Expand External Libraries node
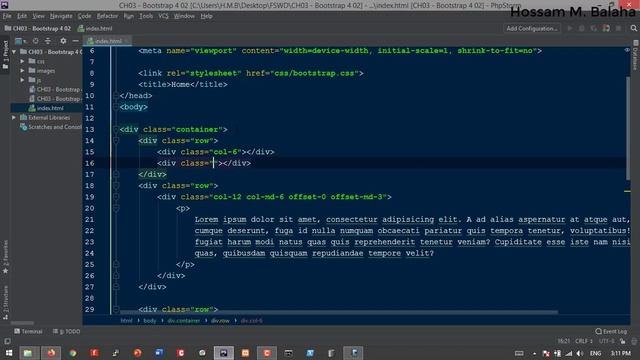Screen dimensions: 640x360 (x=15, y=118)
